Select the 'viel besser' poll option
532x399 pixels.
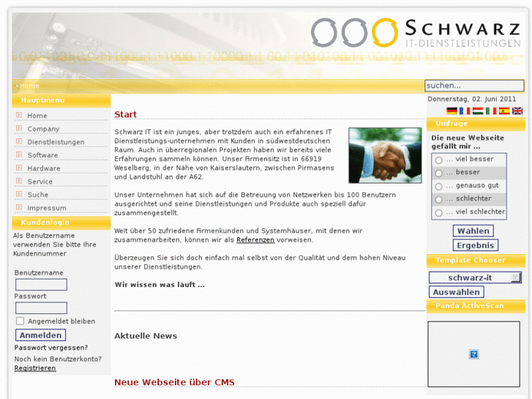(438, 160)
